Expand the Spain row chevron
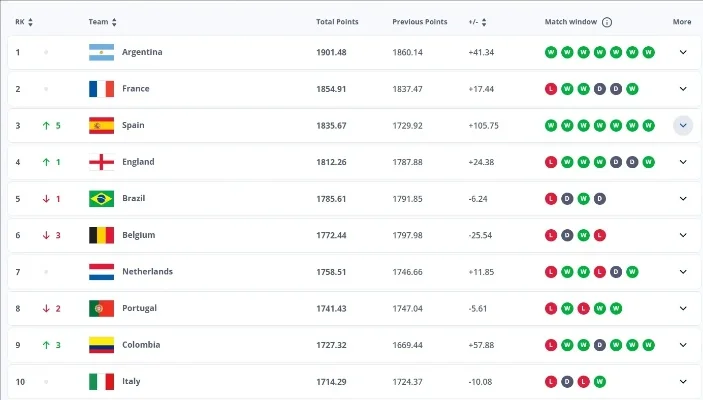Viewport: 703px width, 400px height. (x=683, y=126)
